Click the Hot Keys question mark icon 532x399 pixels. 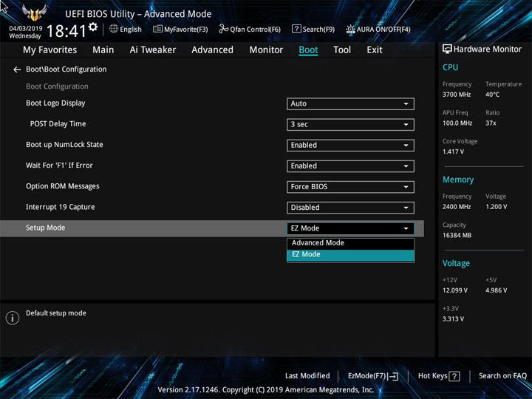454,376
